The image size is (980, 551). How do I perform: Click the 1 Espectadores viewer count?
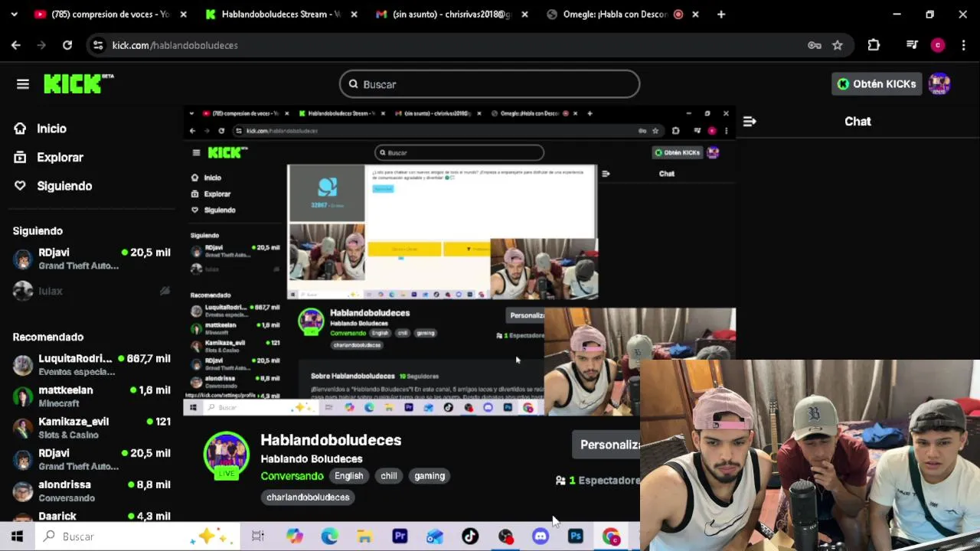click(x=598, y=481)
